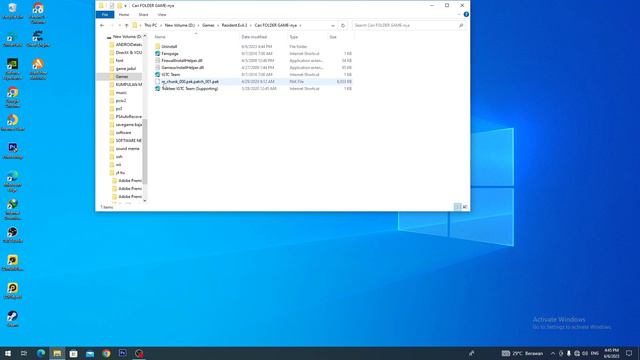Click Windows Start button
The width and height of the screenshot is (640, 360).
(x=8, y=353)
